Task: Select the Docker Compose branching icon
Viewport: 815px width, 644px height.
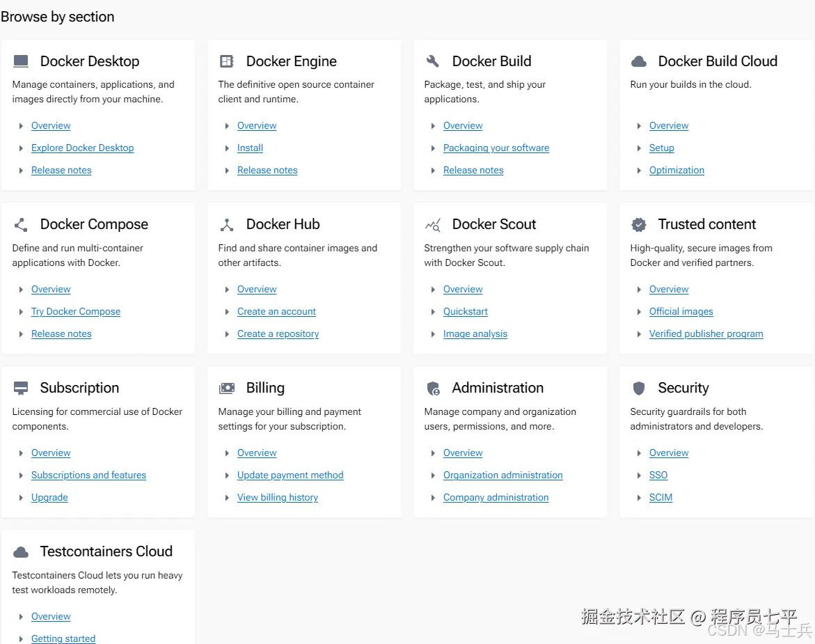Action: 20,223
